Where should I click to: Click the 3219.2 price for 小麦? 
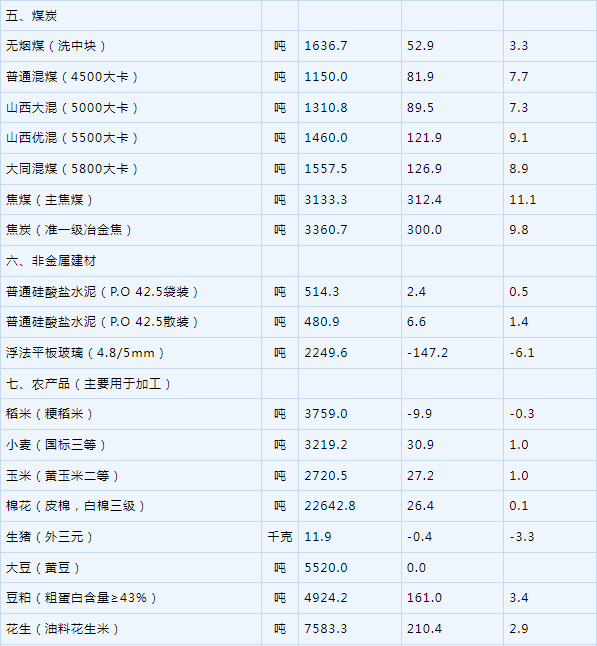[325, 445]
